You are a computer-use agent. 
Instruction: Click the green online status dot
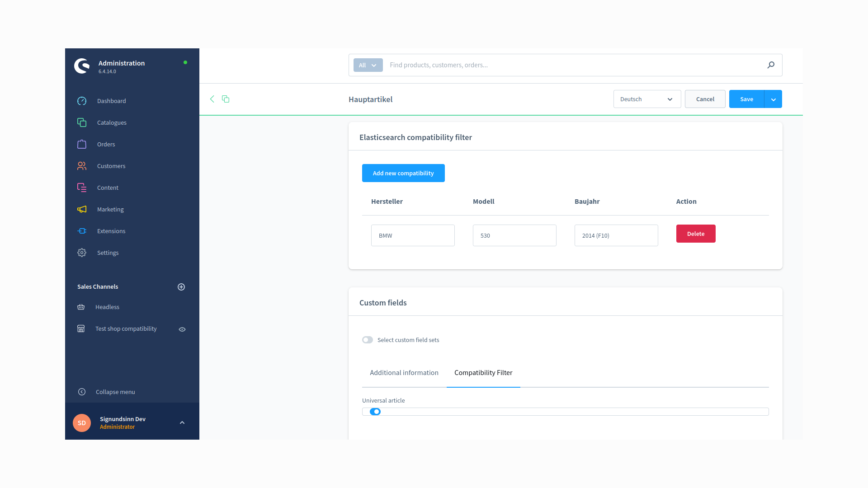pos(185,62)
